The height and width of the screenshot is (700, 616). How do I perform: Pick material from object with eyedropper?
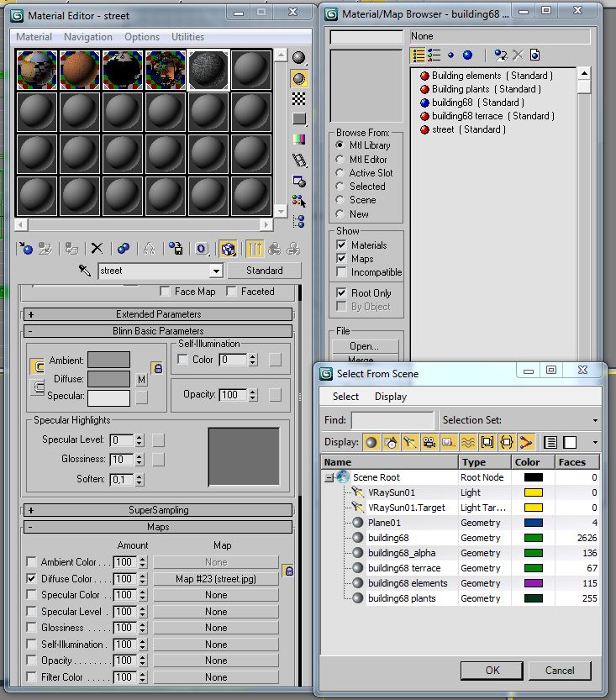[84, 270]
